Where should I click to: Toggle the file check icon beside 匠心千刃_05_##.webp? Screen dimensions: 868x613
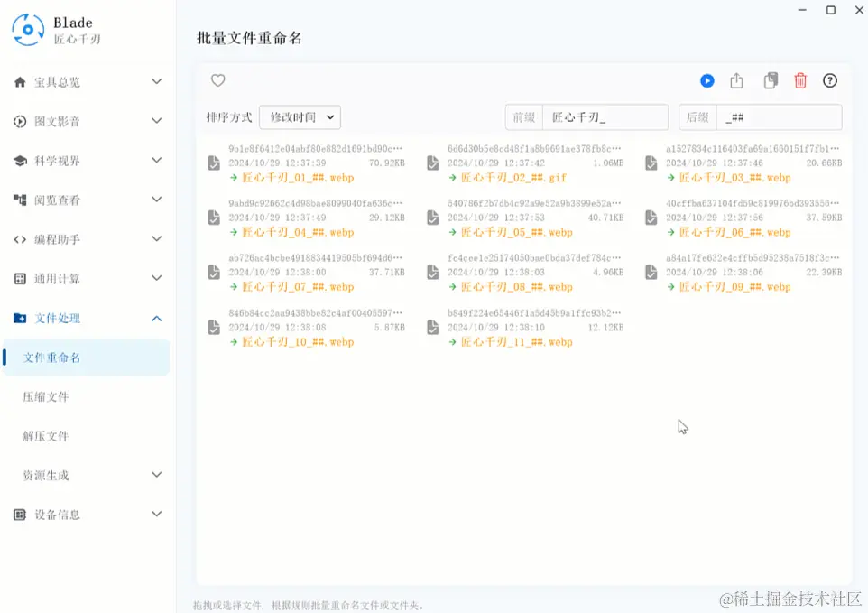pyautogui.click(x=433, y=218)
